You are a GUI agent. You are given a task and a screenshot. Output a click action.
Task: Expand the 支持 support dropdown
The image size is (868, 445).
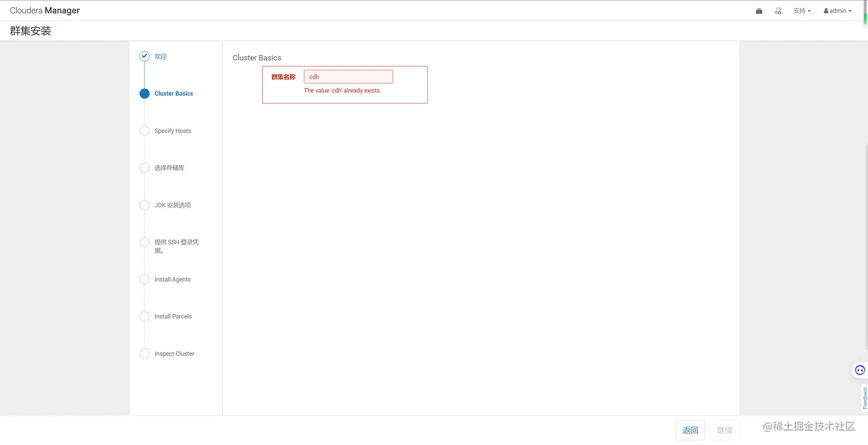(x=802, y=11)
